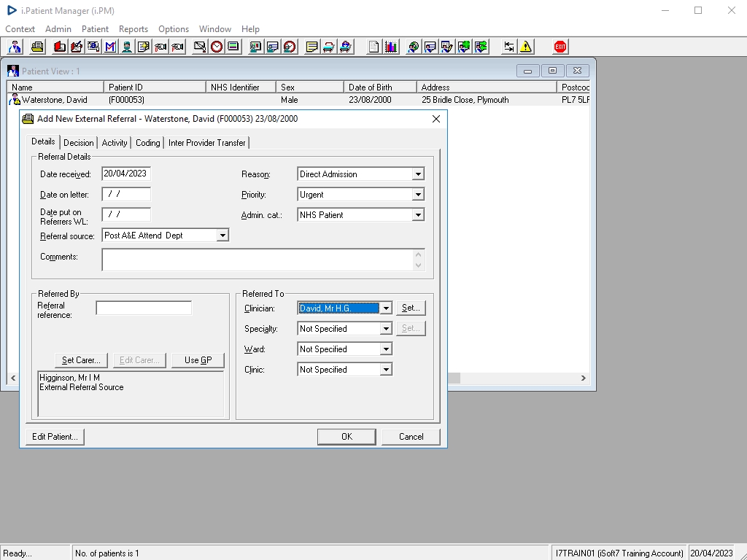Image resolution: width=747 pixels, height=560 pixels.
Task: Click the person with green arrows icon
Action: 481,47
